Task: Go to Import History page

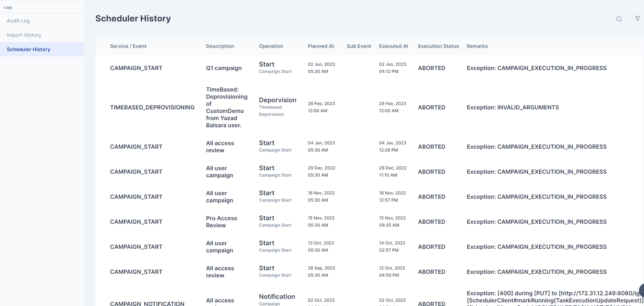Action: (x=24, y=35)
